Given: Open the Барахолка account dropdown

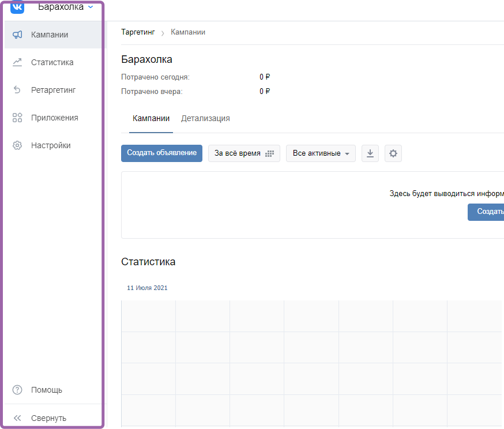Looking at the screenshot, I should [x=66, y=6].
